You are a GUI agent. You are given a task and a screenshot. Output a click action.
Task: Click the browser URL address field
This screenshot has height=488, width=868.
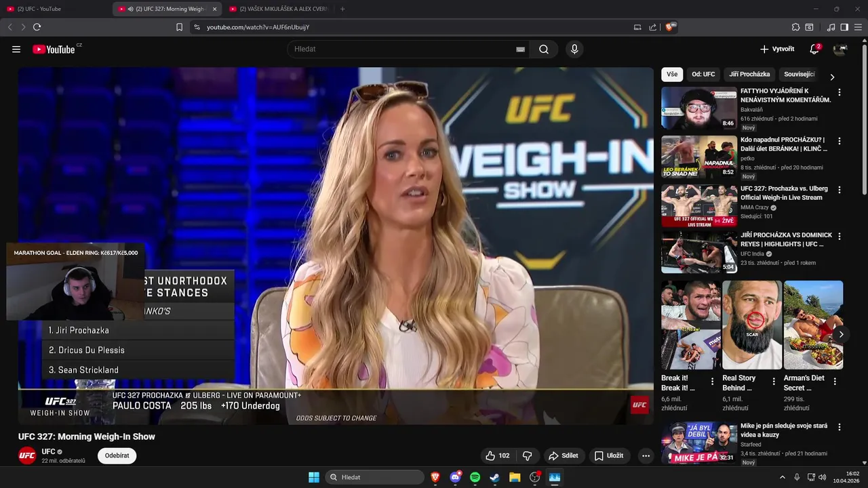click(x=414, y=27)
